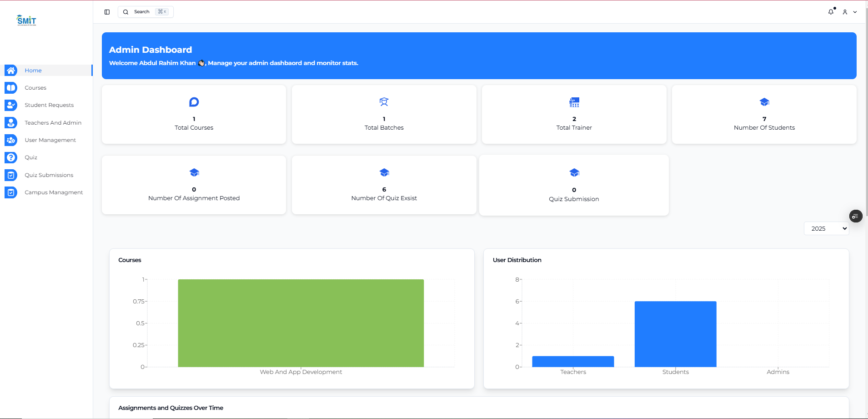
Task: Click the floating dark round widget icon
Action: tap(856, 216)
